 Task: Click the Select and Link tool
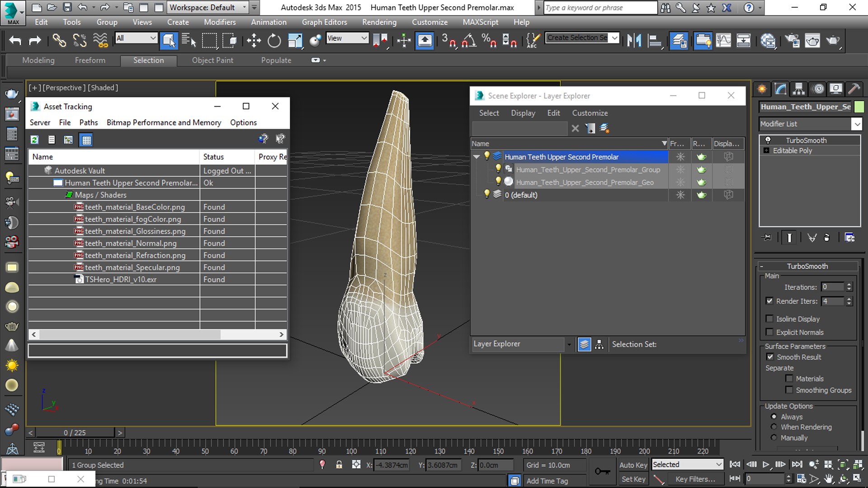pos(59,41)
